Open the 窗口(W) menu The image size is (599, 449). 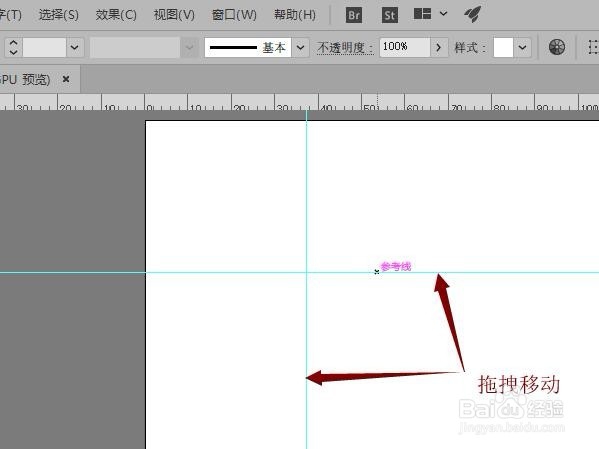[x=234, y=15]
